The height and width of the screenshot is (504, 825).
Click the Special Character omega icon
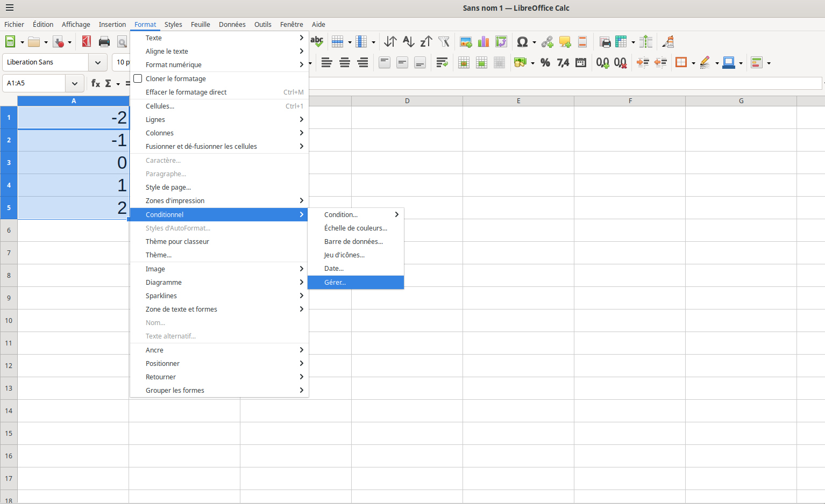point(522,42)
